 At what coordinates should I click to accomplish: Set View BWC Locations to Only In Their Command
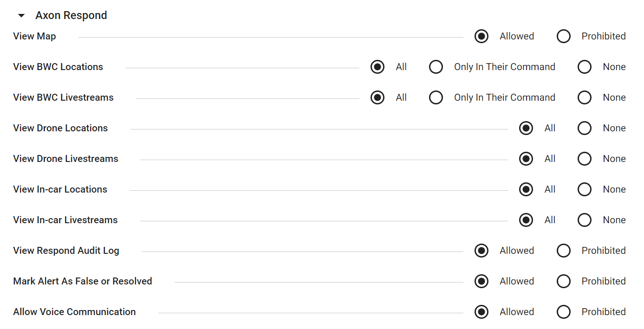436,67
